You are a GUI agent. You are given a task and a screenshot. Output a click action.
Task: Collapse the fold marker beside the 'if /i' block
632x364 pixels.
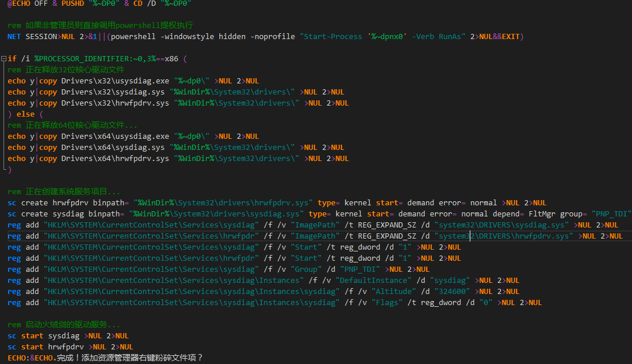(4, 59)
